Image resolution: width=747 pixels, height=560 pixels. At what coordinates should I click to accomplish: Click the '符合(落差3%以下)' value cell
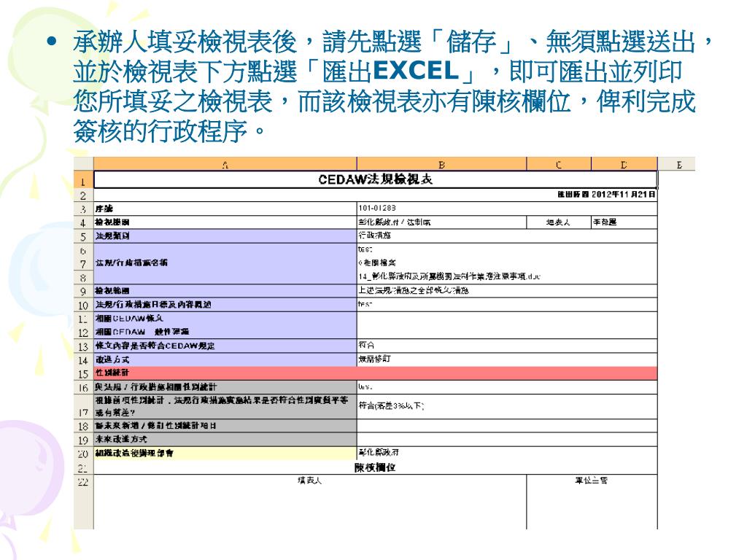507,406
